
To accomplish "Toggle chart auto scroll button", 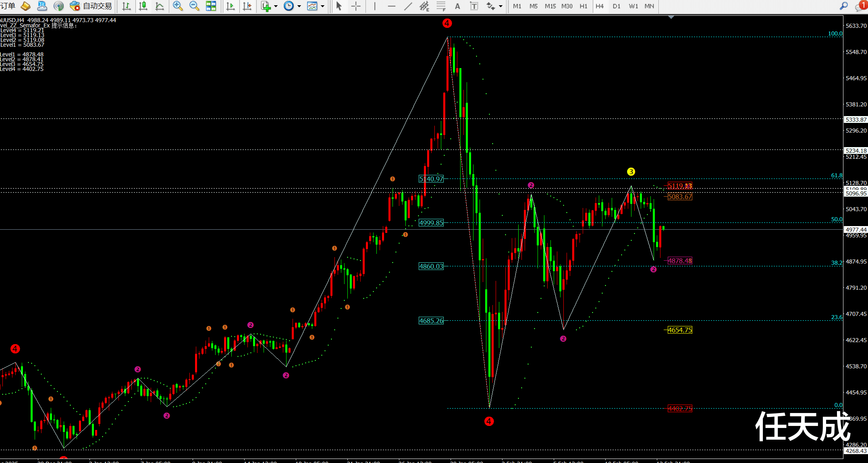I will point(230,6).
